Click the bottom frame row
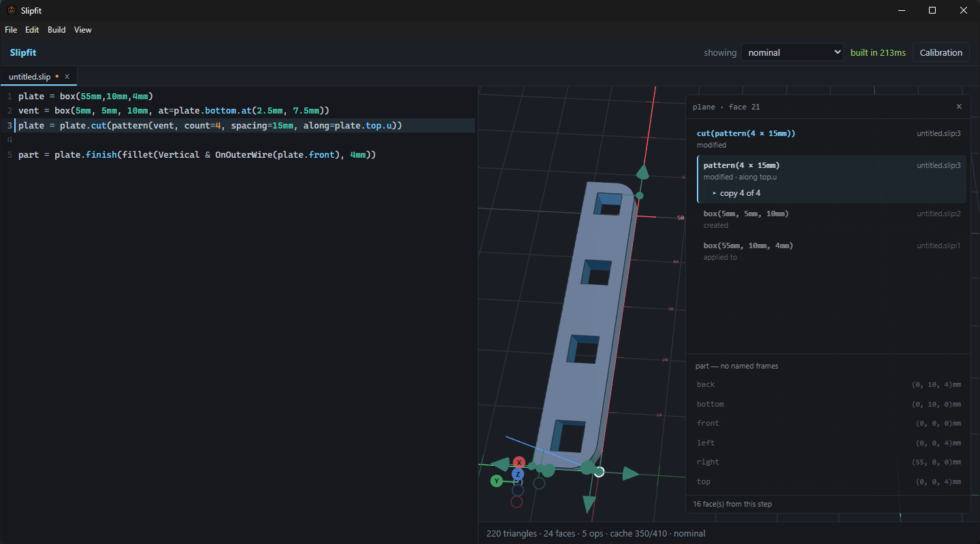This screenshot has height=544, width=980. point(828,404)
